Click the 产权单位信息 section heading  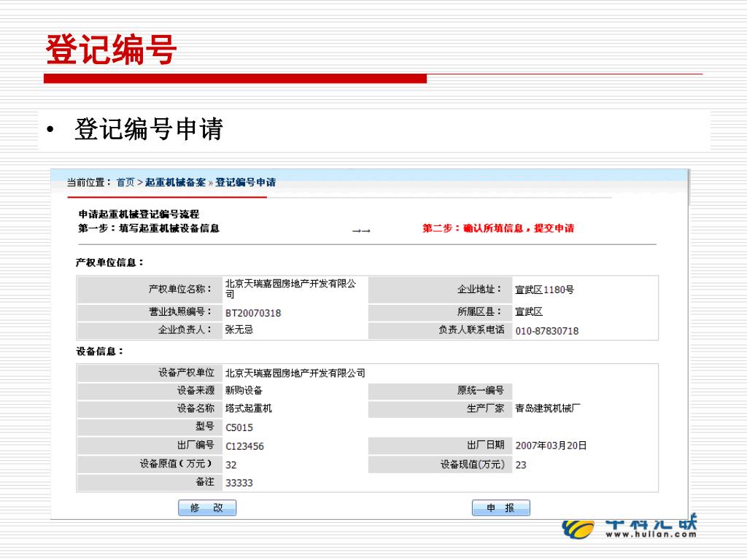(109, 262)
